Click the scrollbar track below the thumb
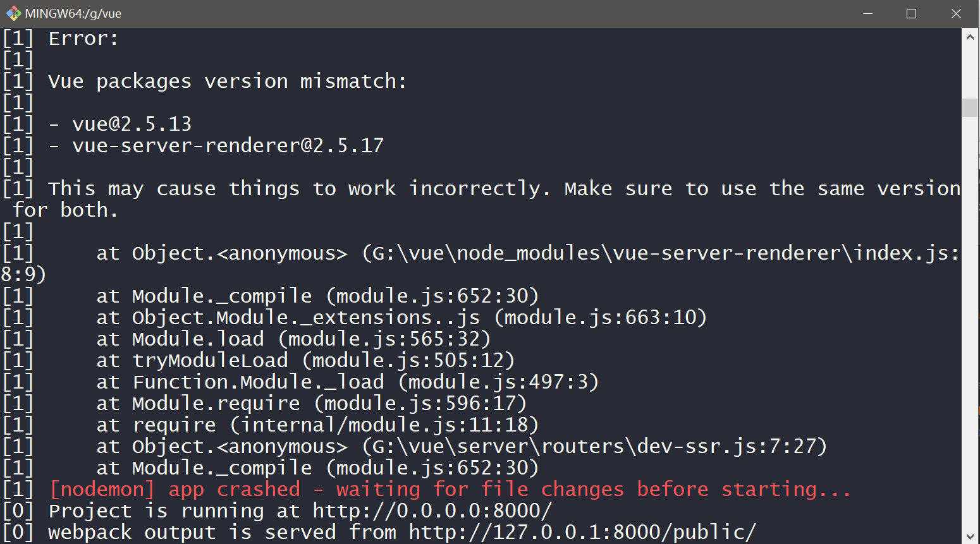Image resolution: width=980 pixels, height=544 pixels. (x=970, y=316)
